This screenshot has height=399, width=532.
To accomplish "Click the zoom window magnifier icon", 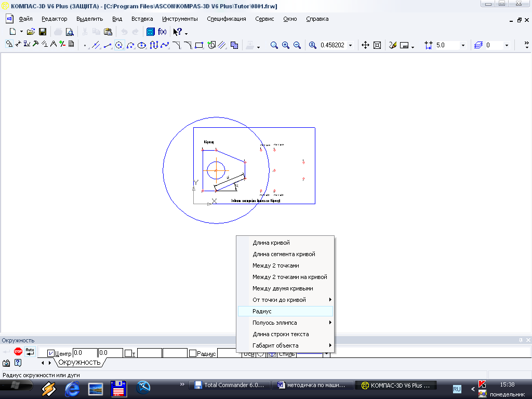I will [274, 45].
